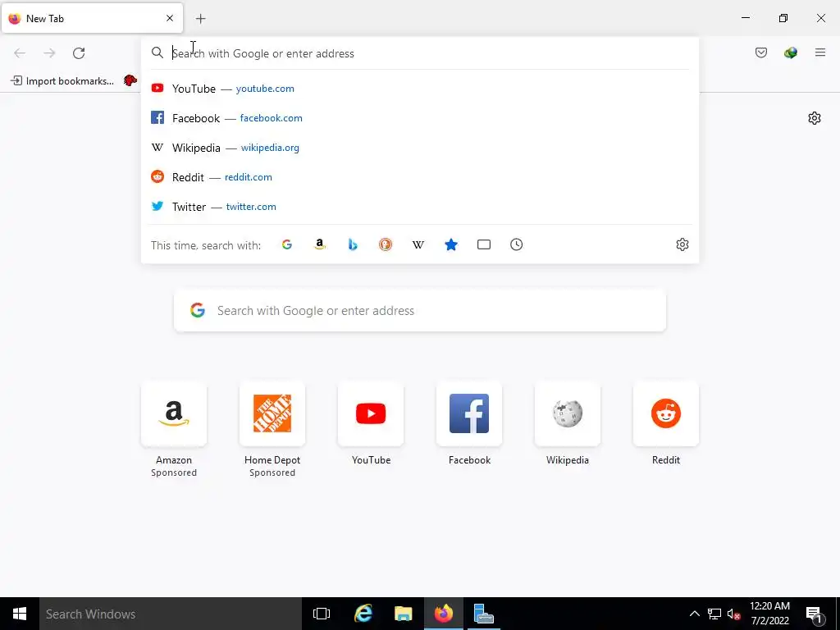Search history with the clock icon
840x630 pixels.
click(x=517, y=244)
